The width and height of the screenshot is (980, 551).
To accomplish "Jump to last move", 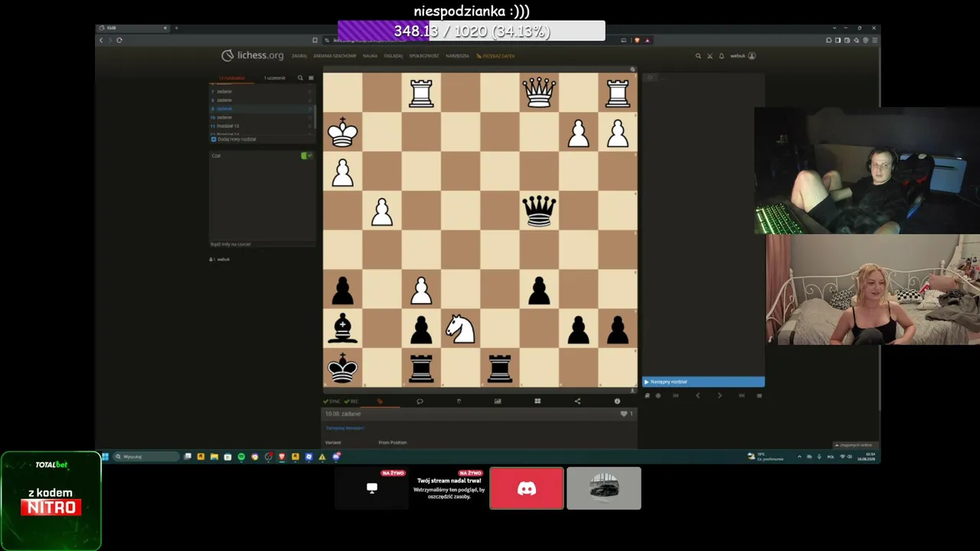I will [741, 396].
